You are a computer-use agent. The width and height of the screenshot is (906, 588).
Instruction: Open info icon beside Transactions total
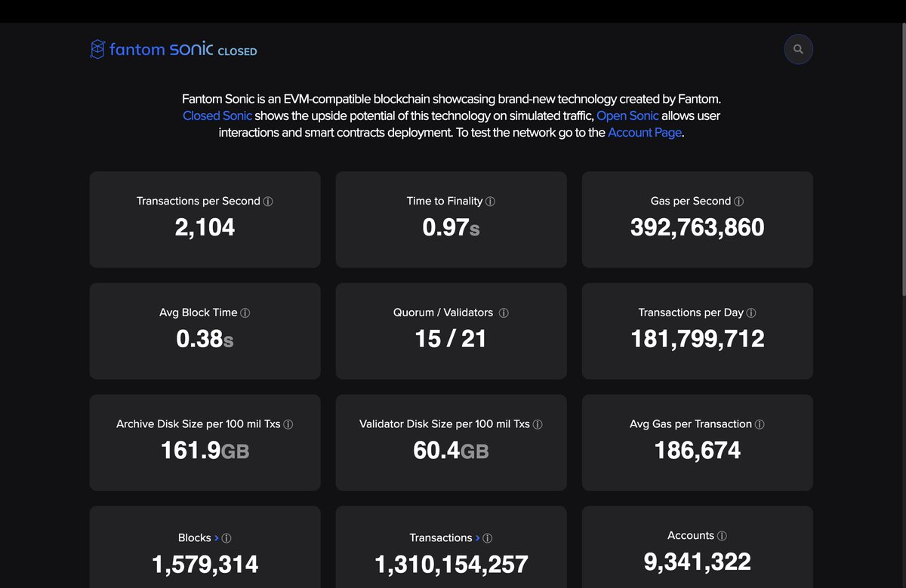(488, 539)
